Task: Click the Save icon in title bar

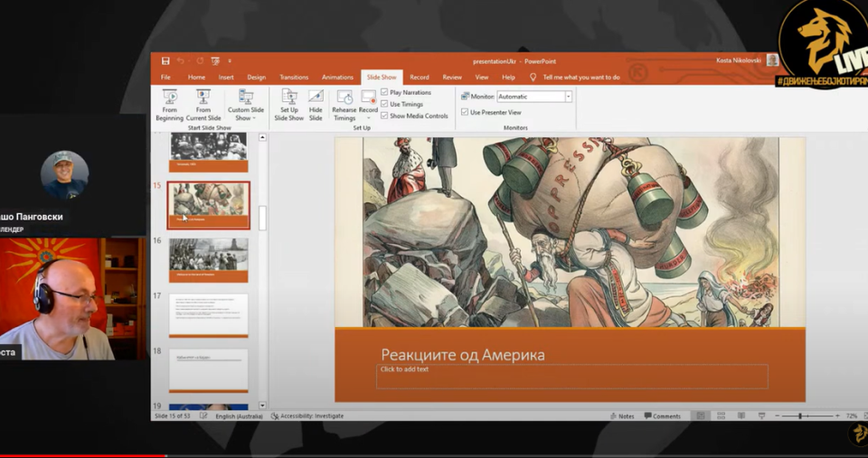Action: tap(165, 61)
